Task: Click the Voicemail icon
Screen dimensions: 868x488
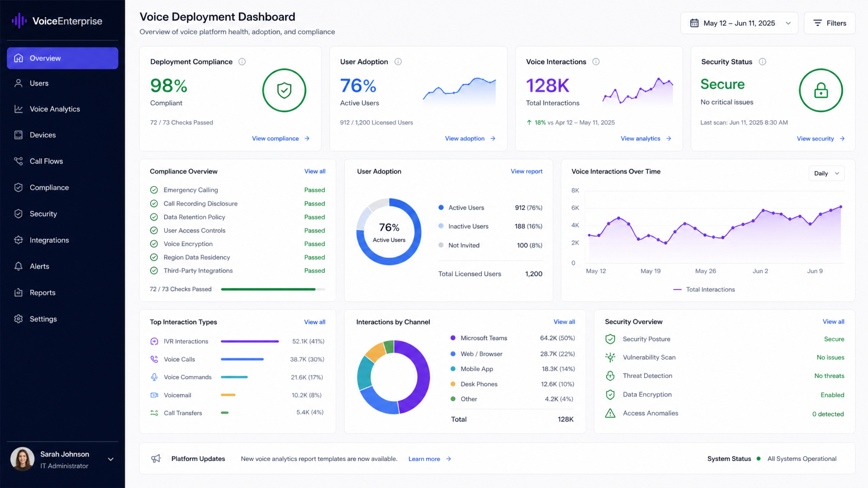Action: 154,395
